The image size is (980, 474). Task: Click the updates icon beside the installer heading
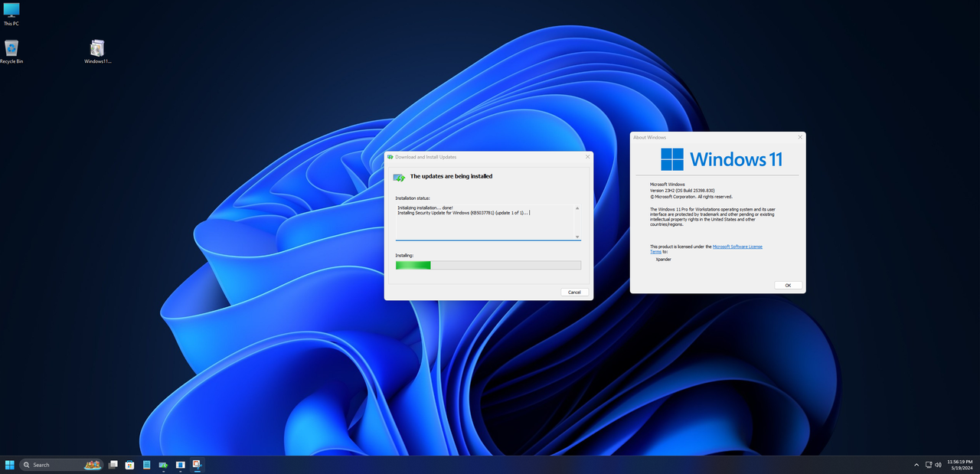click(x=399, y=177)
